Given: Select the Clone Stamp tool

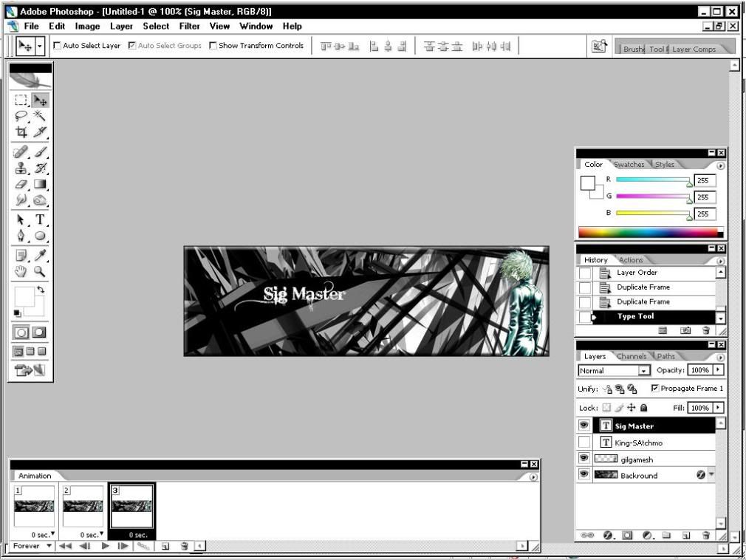Looking at the screenshot, I should tap(21, 168).
